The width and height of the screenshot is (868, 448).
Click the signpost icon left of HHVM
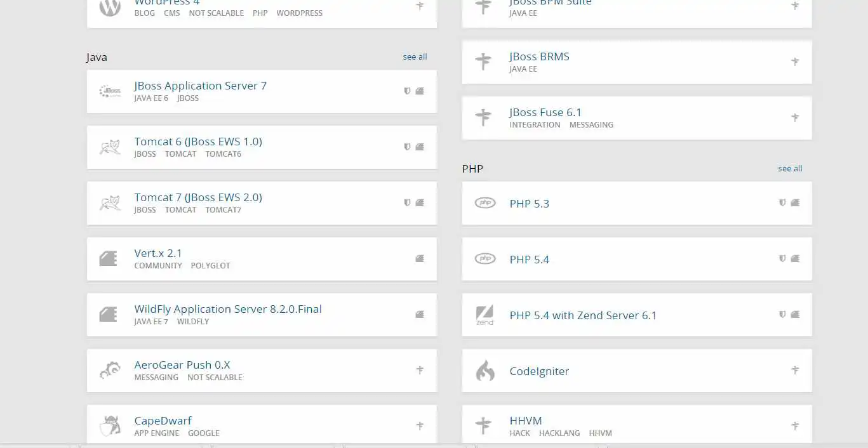[483, 426]
